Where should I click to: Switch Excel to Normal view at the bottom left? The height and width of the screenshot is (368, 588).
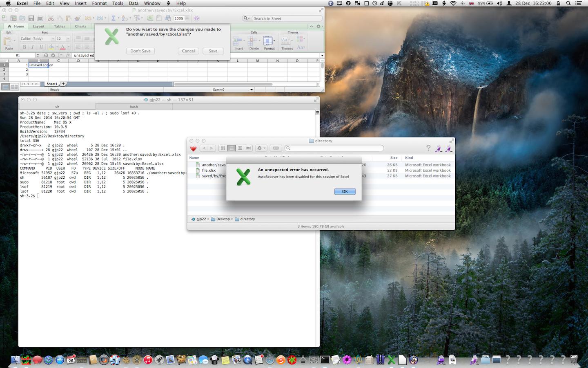click(6, 87)
